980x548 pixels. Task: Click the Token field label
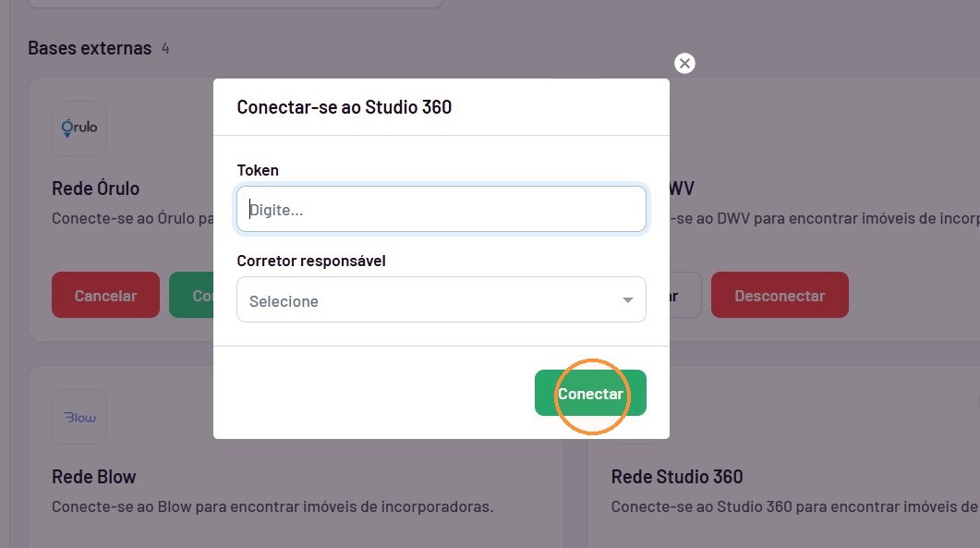(x=258, y=170)
